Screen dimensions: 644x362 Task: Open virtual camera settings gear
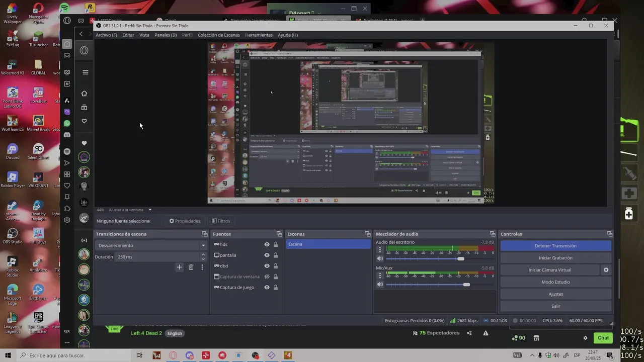coord(606,270)
